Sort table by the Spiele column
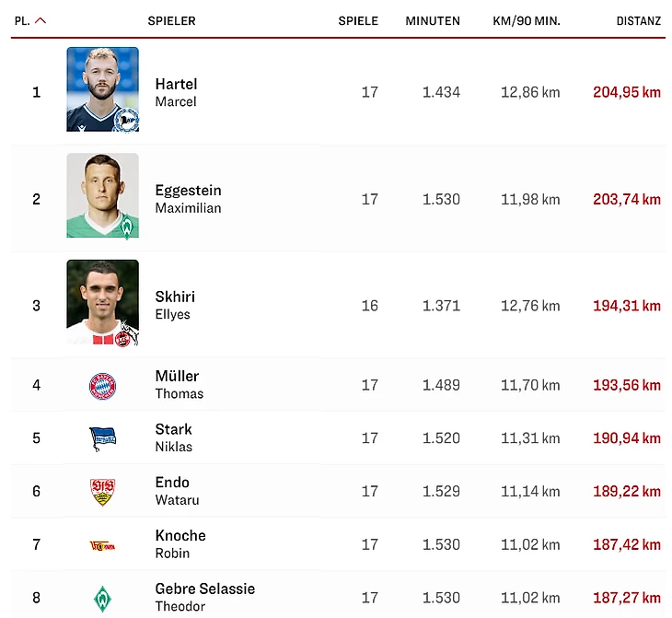The image size is (672, 618). [x=357, y=21]
